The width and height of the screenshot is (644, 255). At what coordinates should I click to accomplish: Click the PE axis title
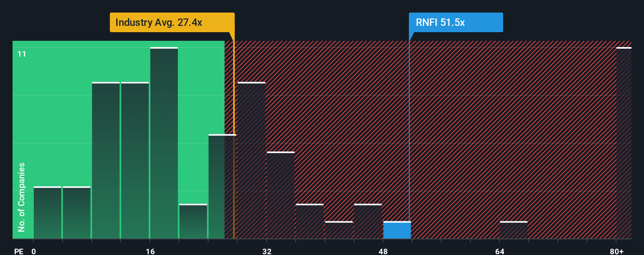[x=19, y=251]
